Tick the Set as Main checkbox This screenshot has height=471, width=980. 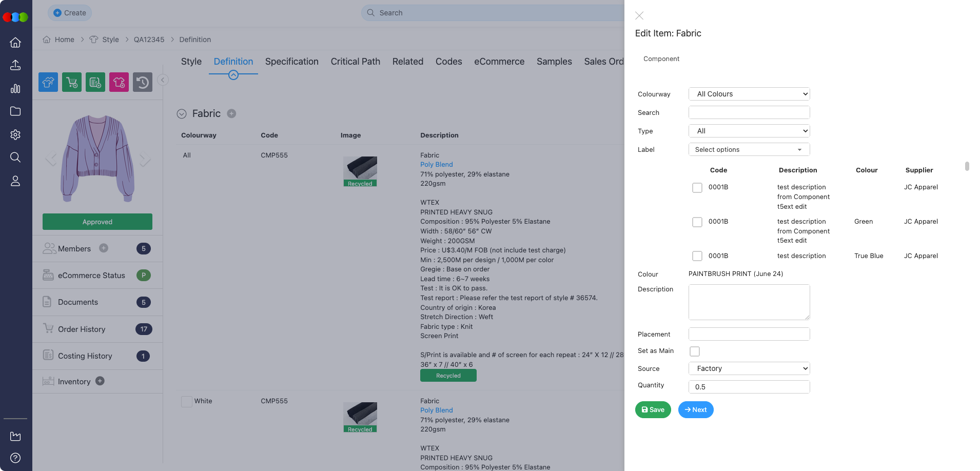pyautogui.click(x=695, y=351)
